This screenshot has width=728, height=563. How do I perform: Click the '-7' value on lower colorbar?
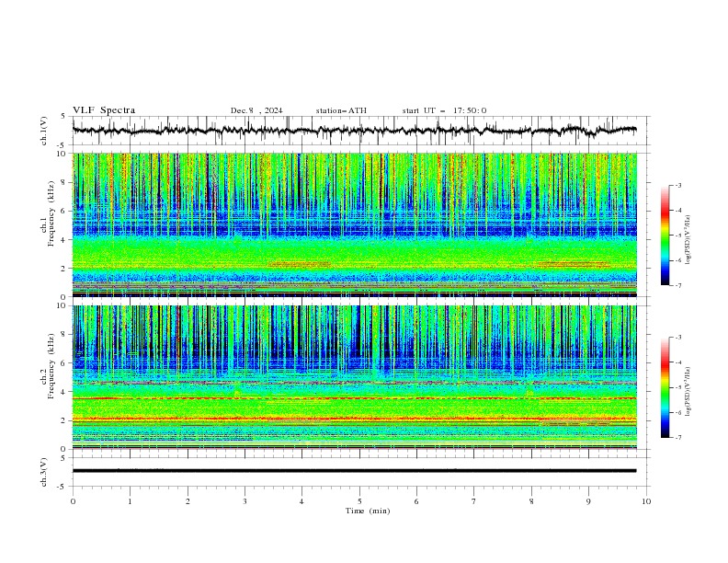click(x=678, y=438)
